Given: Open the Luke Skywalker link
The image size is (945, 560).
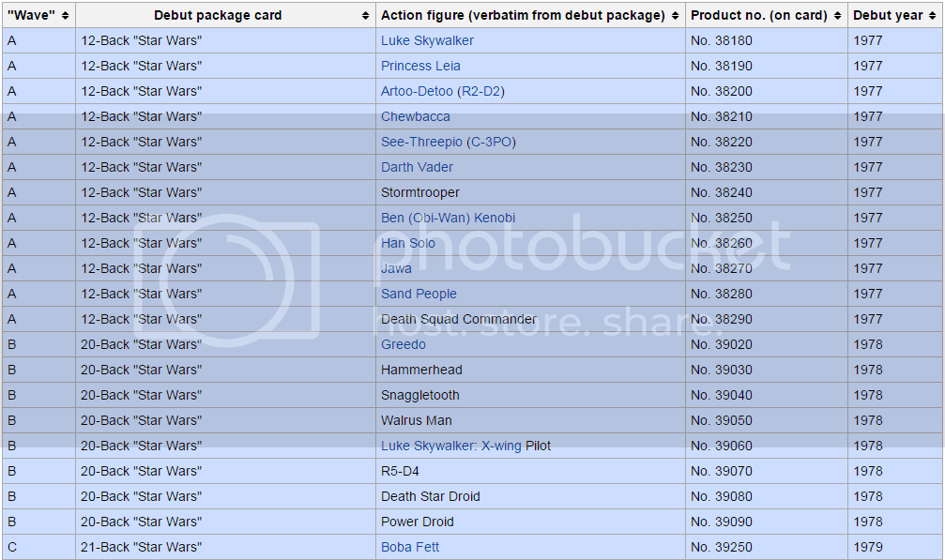Looking at the screenshot, I should coord(427,41).
